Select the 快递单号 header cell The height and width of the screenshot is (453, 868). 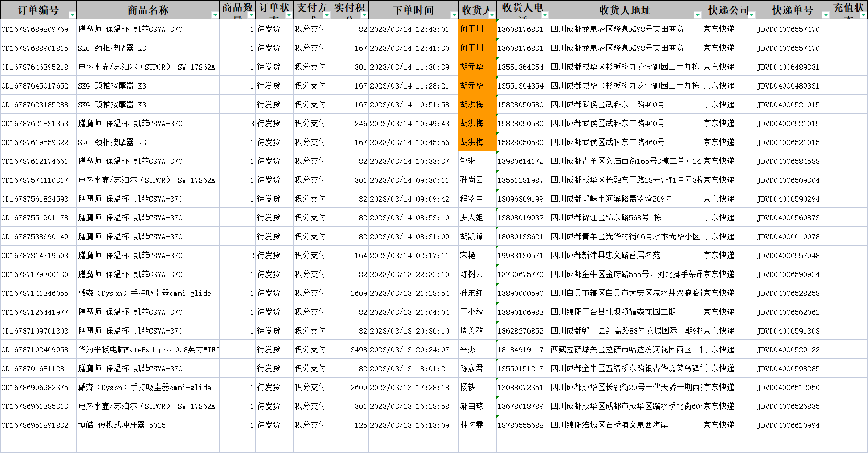[793, 10]
